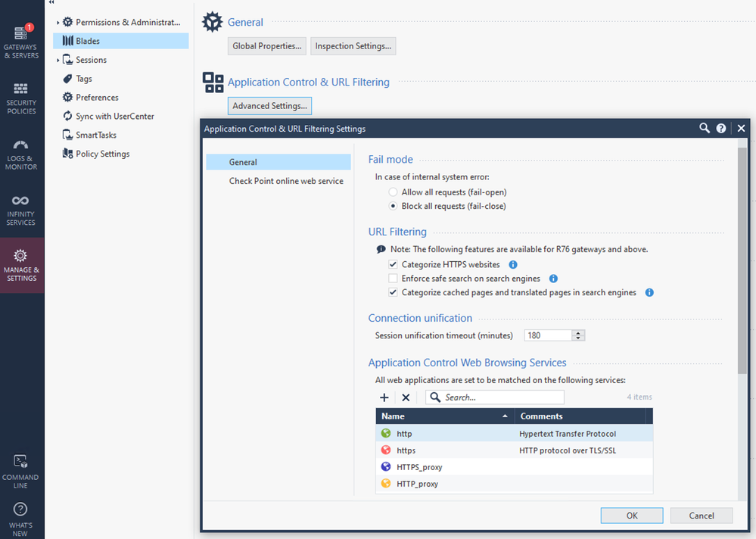Select Block all requests (fail-close) radio

point(393,207)
